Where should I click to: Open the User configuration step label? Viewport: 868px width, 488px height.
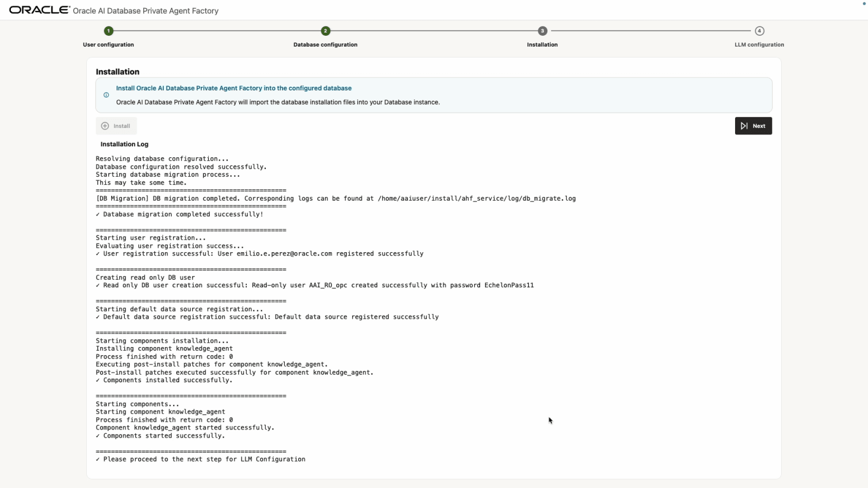pos(108,44)
